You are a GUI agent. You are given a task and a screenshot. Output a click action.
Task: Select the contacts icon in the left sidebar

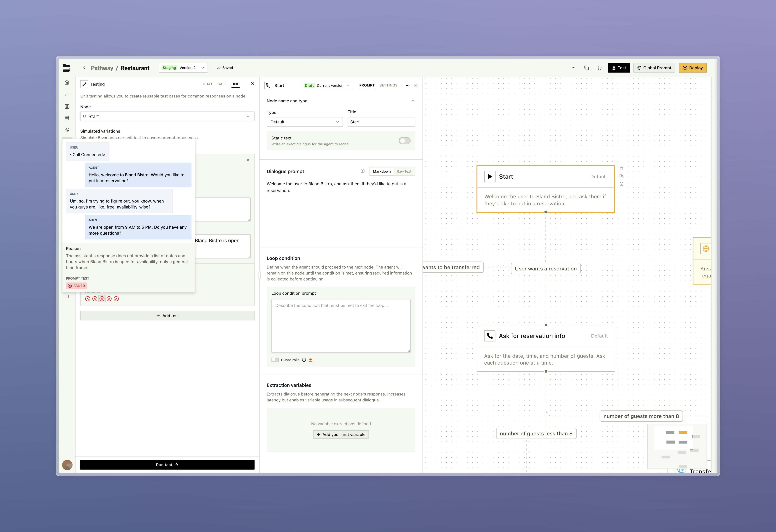point(67,106)
